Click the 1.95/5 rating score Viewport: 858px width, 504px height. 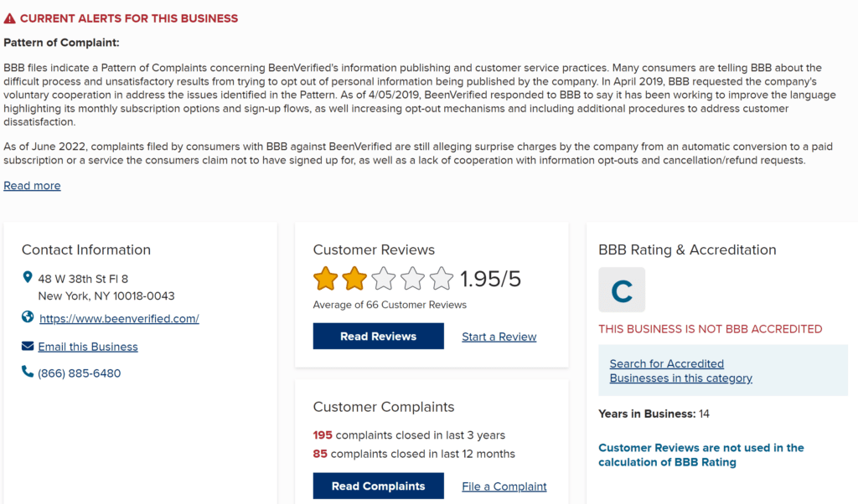click(x=490, y=279)
